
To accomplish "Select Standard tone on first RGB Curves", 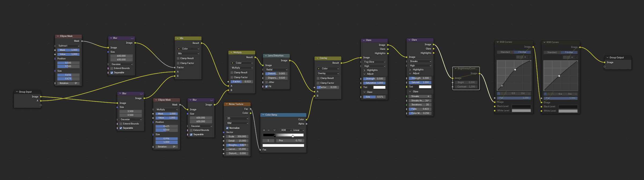I will click(505, 52).
